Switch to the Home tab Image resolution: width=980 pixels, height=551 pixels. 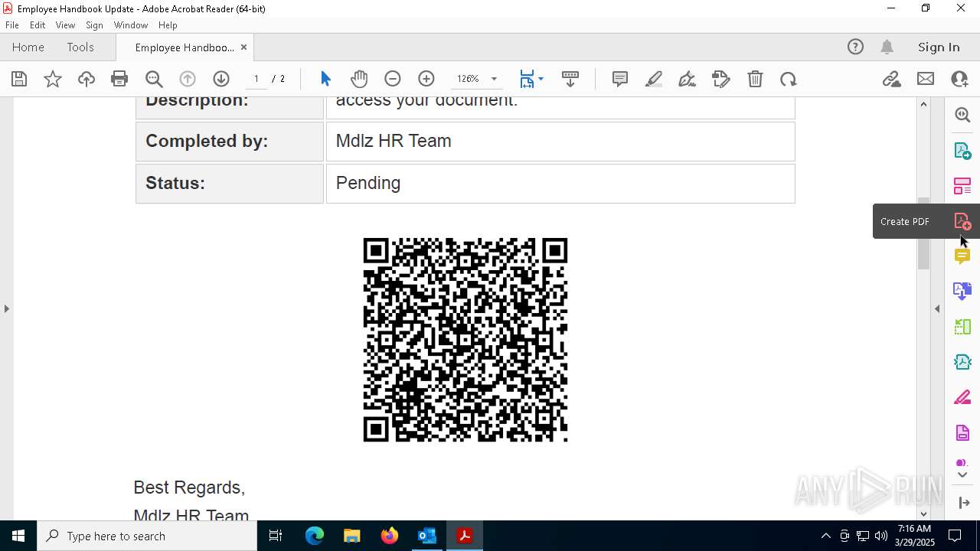pyautogui.click(x=28, y=47)
